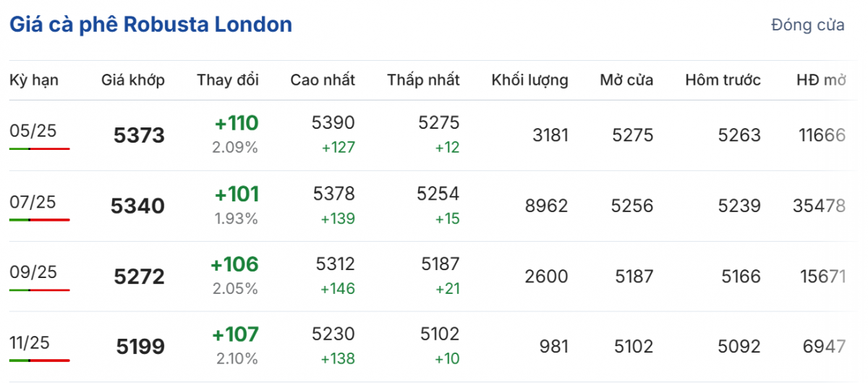Screen dimensions: 868x383
Task: Click the 'Khối lượng' column header
Action: pyautogui.click(x=529, y=80)
